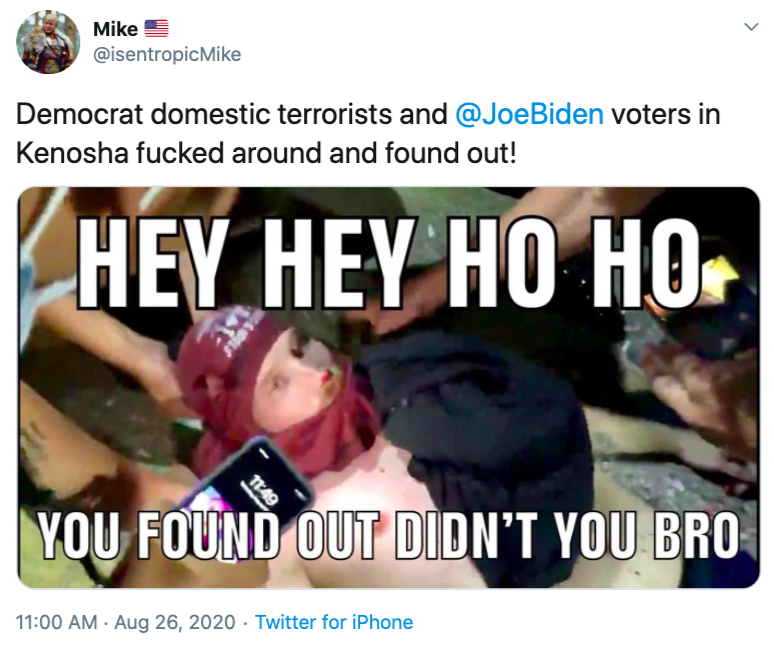Viewport: 774px width, 649px height.
Task: Click the profile avatar of Mike
Action: 48,42
